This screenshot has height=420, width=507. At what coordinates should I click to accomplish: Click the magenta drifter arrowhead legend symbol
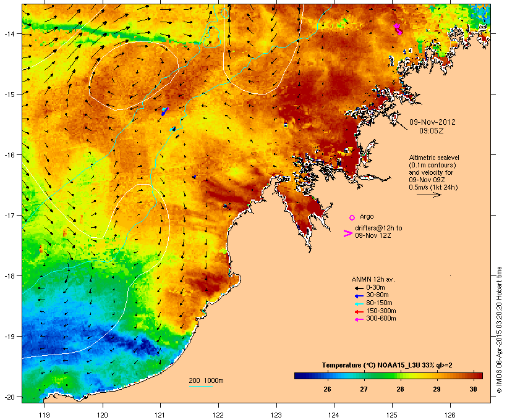[347, 233]
